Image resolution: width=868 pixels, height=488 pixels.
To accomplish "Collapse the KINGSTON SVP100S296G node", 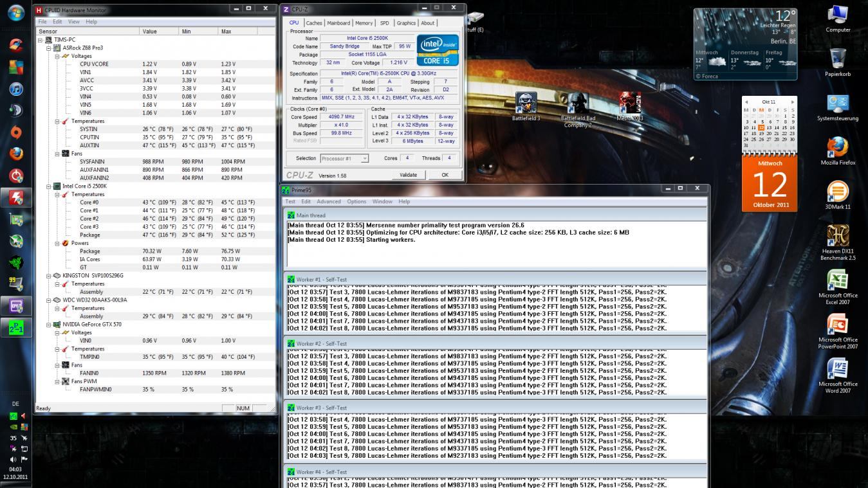I will pyautogui.click(x=48, y=276).
